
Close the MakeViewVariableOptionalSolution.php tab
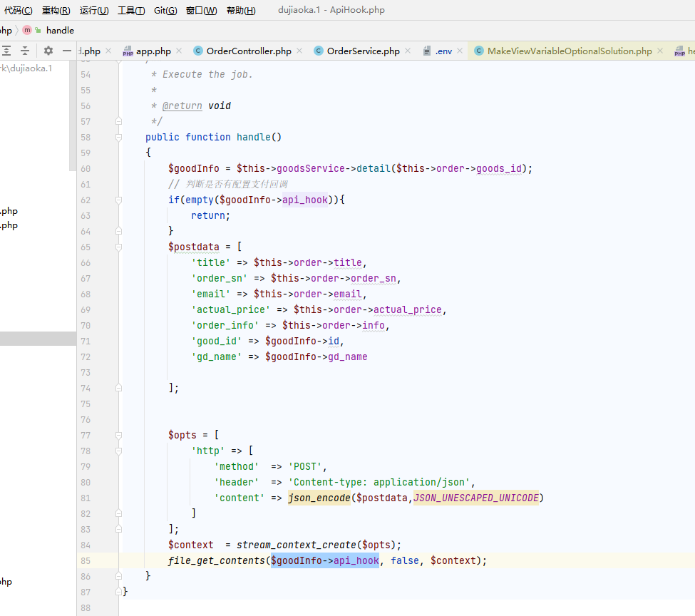click(x=660, y=51)
